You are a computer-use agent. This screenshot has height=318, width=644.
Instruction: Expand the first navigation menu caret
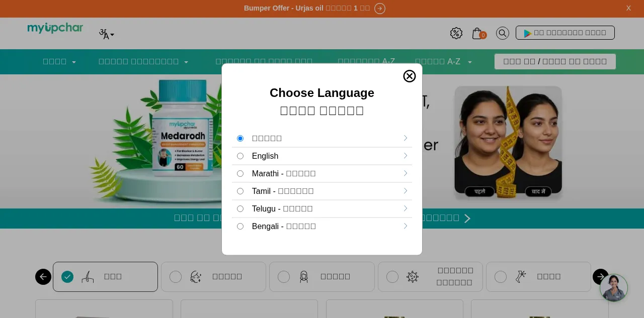(74, 62)
